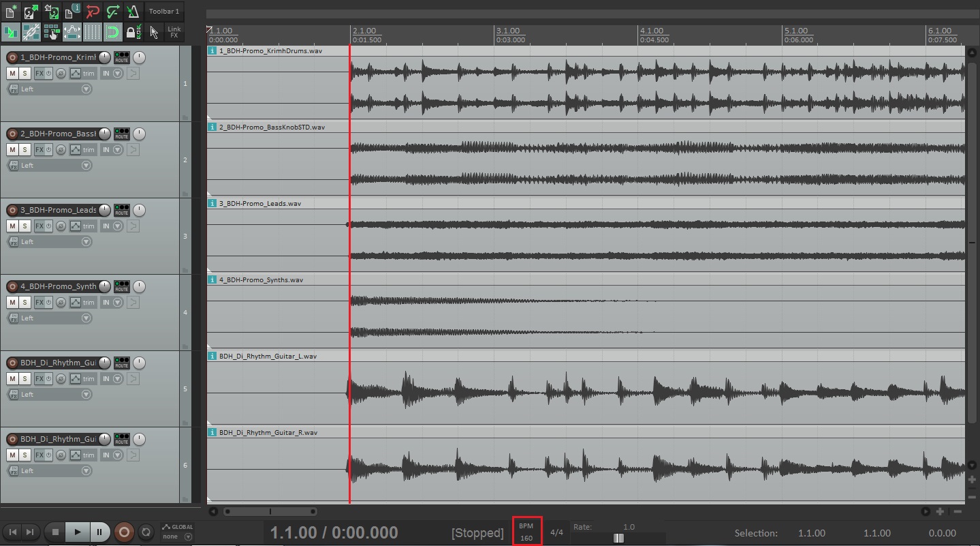The width and height of the screenshot is (980, 546).
Task: Click the Link FX toolbar button
Action: coord(174,32)
